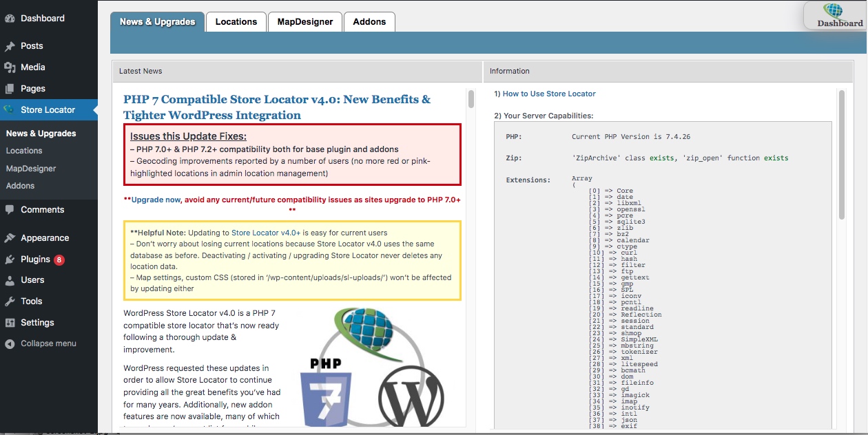Click the '[0] => Core' extension row
This screenshot has width=868, height=435.
[x=611, y=191]
